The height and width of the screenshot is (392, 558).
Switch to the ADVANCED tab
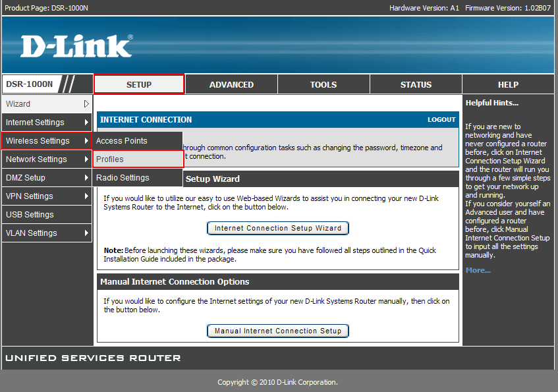tap(231, 84)
